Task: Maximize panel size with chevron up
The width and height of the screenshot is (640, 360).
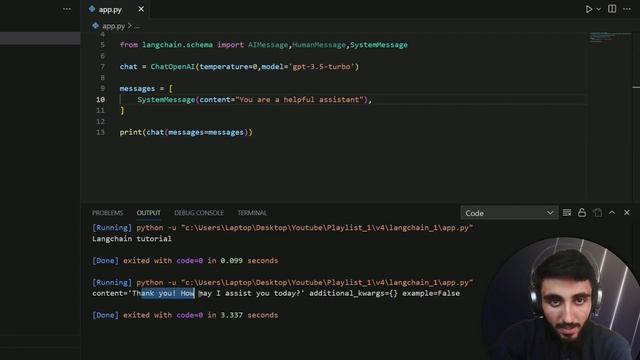Action: pos(612,213)
